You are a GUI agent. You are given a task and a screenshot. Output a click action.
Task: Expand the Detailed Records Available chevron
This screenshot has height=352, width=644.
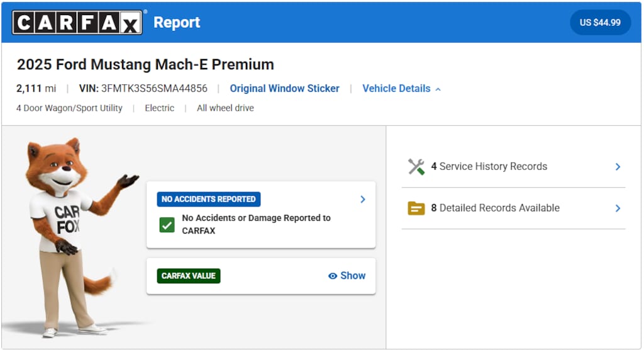[x=618, y=208]
